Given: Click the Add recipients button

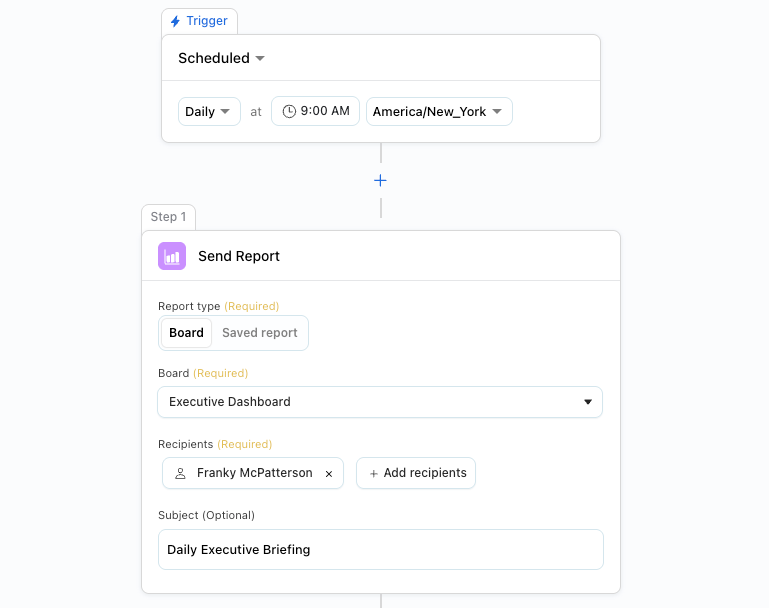Looking at the screenshot, I should (416, 473).
